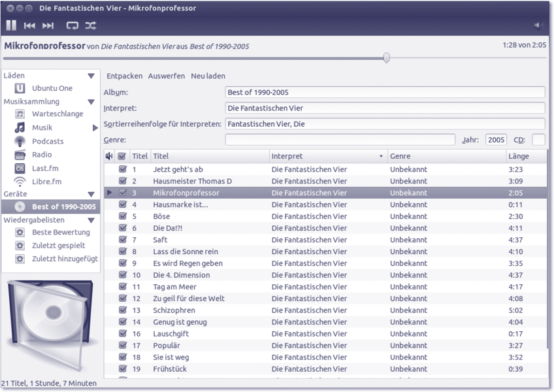Viewport: 554px width, 392px height.
Task: Click Entpacken to rip the CD
Action: (x=124, y=76)
